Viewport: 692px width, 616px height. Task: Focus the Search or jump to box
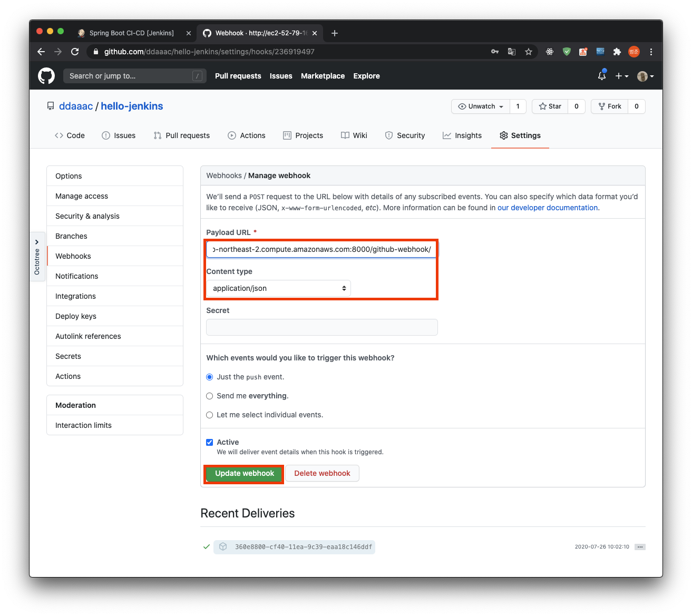(x=135, y=76)
